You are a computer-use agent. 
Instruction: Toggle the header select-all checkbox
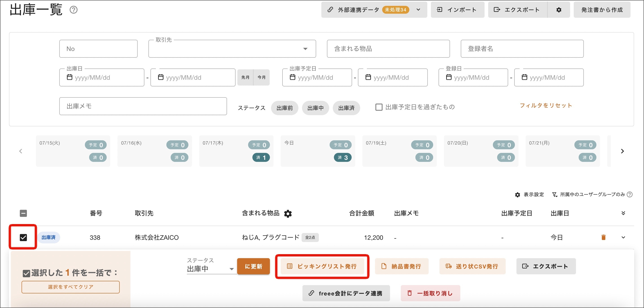pos(23,213)
